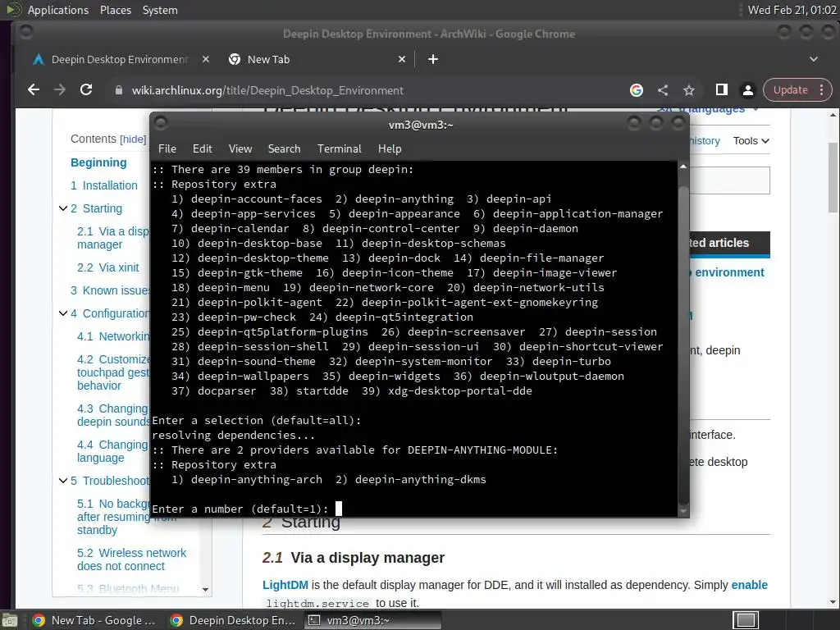Collapse the 4 Configuration contents section

click(x=62, y=313)
